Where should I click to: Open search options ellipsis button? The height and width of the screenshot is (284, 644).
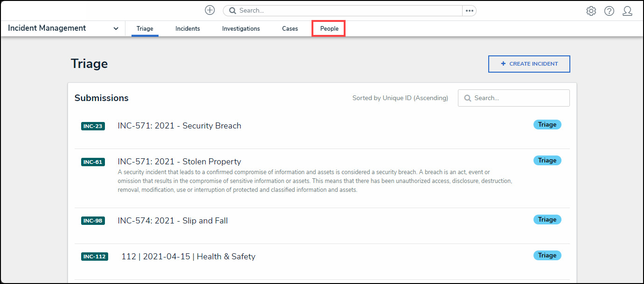pos(469,11)
